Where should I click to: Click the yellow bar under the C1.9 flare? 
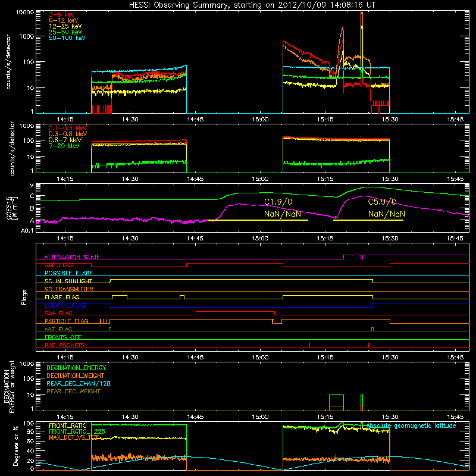(258, 220)
